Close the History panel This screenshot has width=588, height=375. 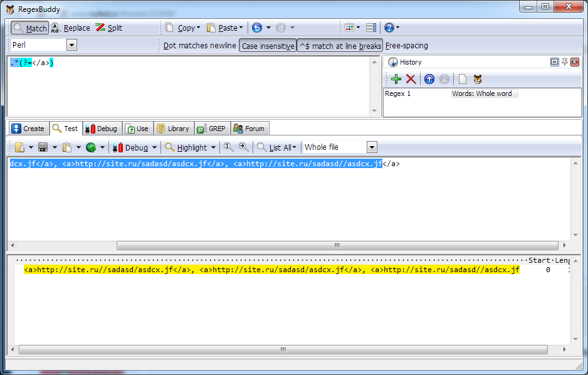[x=575, y=62]
